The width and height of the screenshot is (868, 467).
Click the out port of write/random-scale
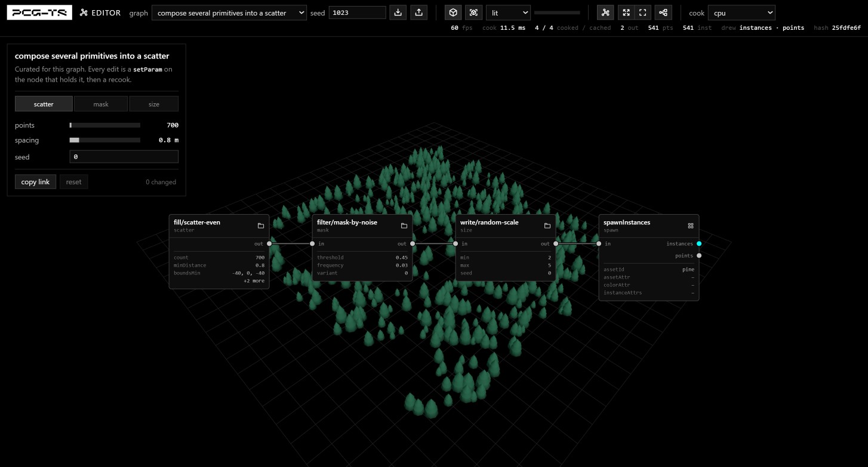556,243
